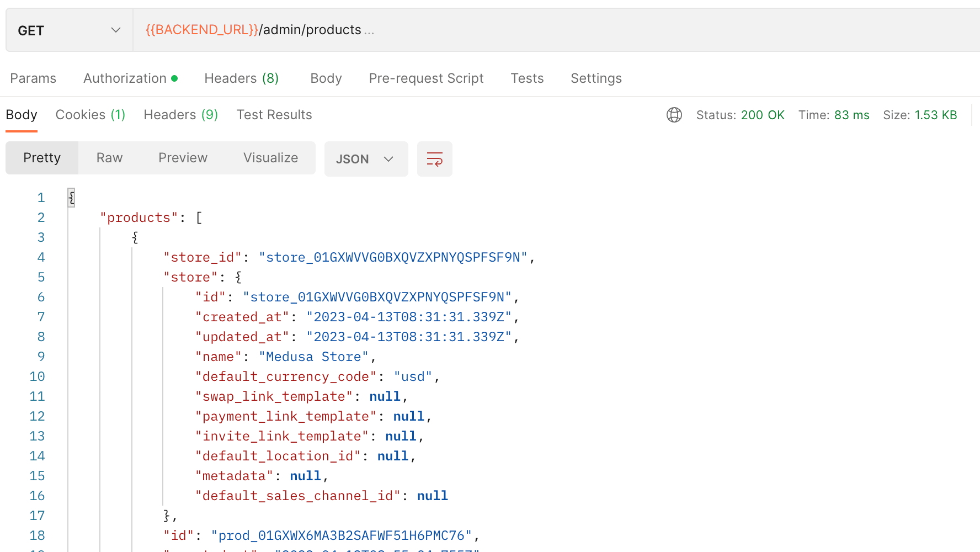Select the Preview response view

tap(183, 157)
